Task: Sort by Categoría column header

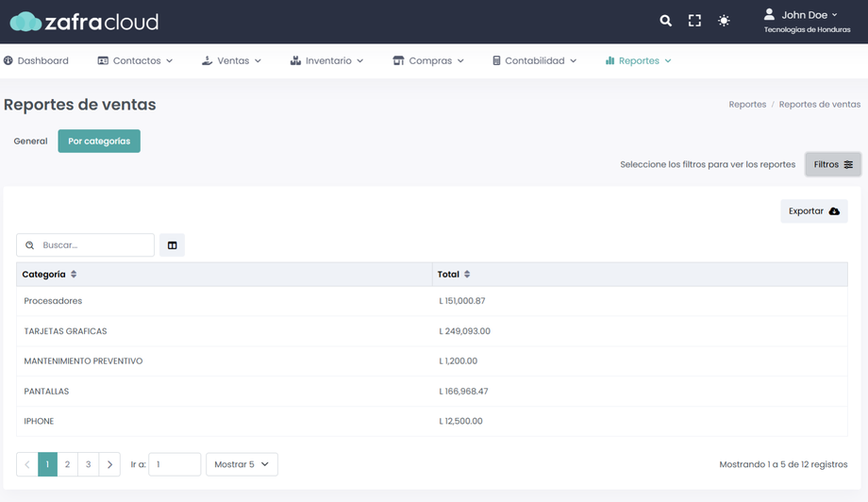Action: (225, 274)
